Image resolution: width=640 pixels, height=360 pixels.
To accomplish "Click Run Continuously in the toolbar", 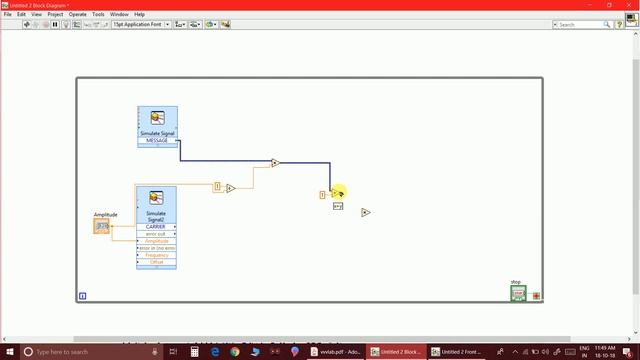I will tap(36, 24).
